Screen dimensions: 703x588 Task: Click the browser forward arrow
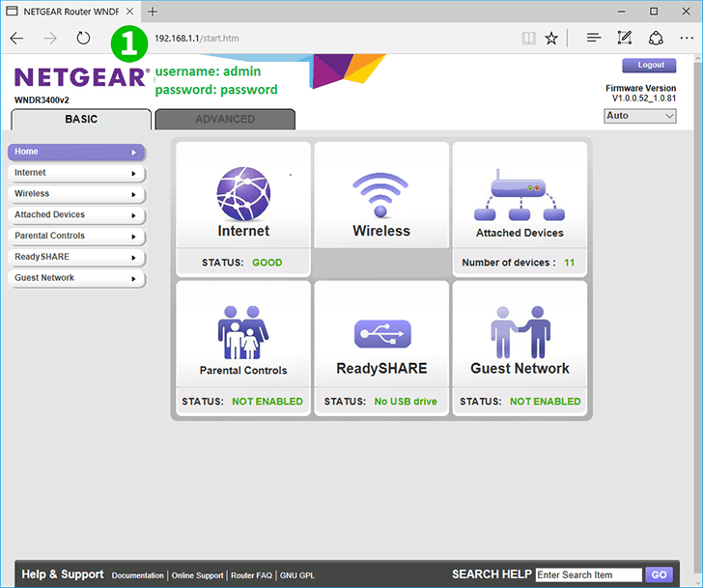(x=50, y=39)
